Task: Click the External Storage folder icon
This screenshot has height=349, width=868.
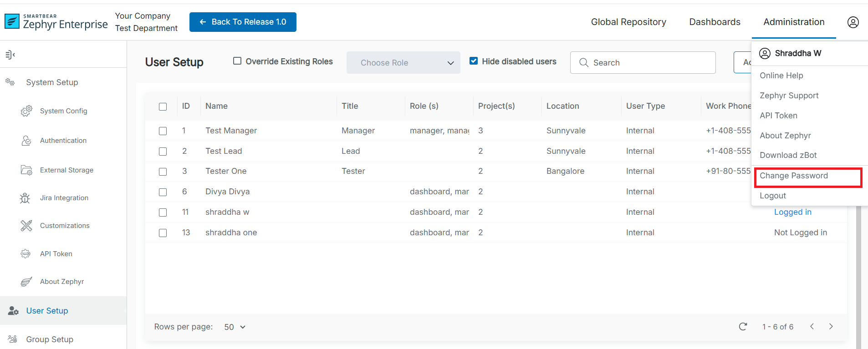Action: pyautogui.click(x=26, y=170)
